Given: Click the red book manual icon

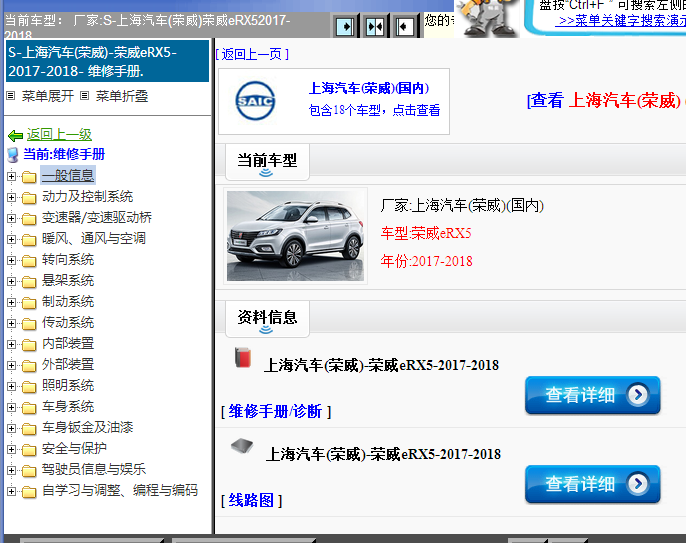Looking at the screenshot, I should click(x=243, y=357).
